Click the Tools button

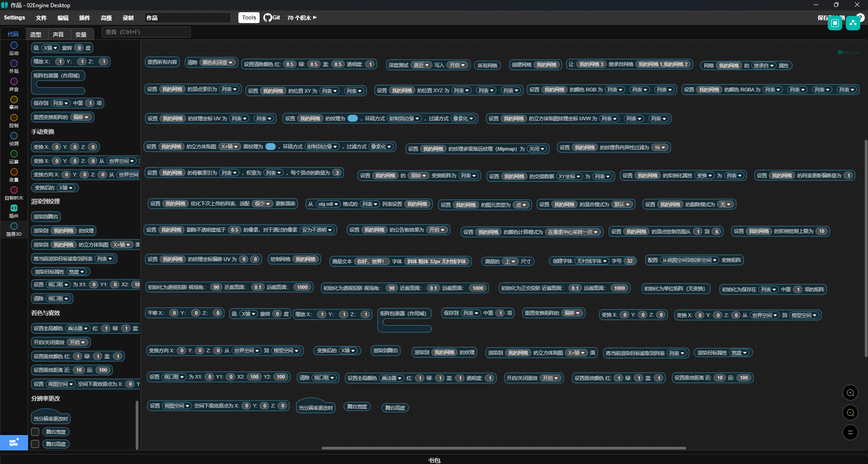(x=249, y=18)
